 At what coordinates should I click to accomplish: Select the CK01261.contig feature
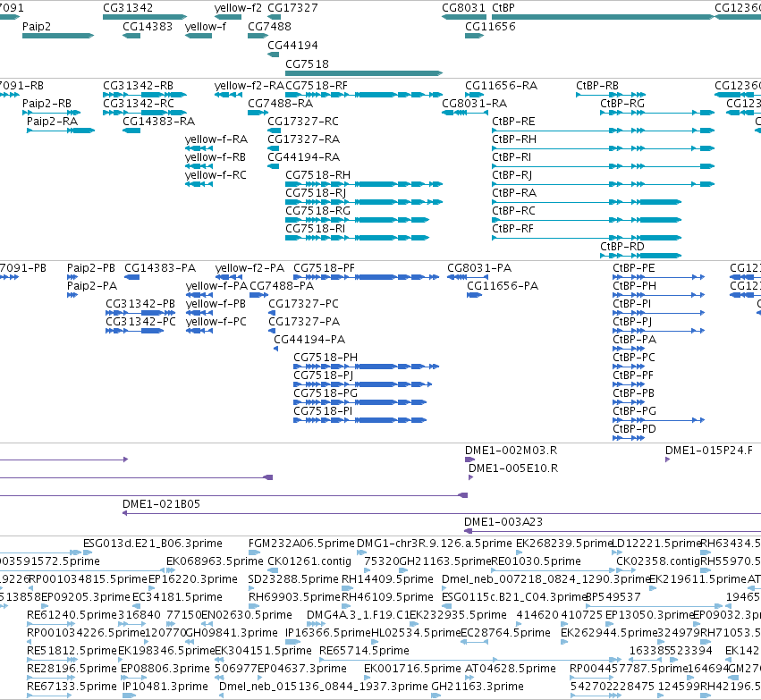tap(274, 570)
